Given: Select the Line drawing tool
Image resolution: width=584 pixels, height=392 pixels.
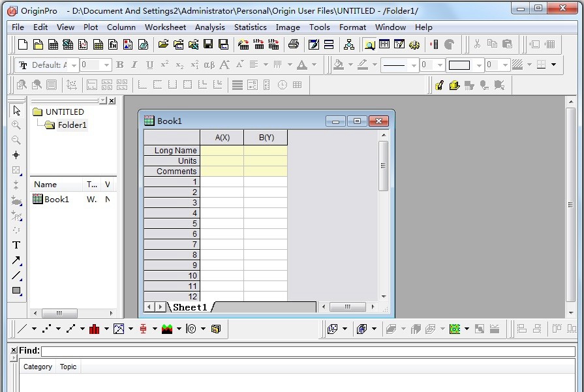Looking at the screenshot, I should pos(16,275).
